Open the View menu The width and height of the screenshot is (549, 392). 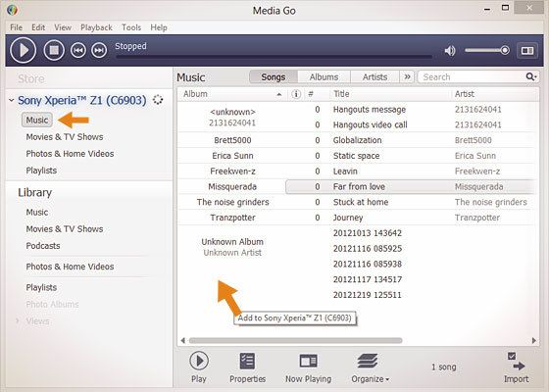[x=63, y=27]
